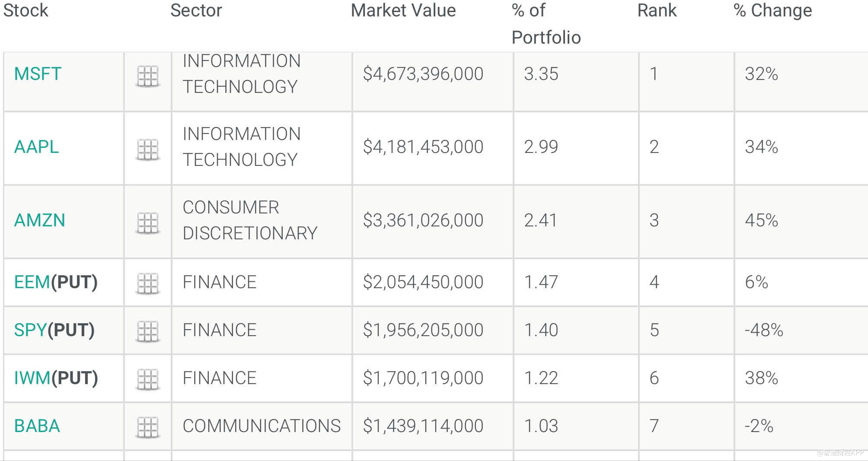Sort table by Market Value header

403,10
